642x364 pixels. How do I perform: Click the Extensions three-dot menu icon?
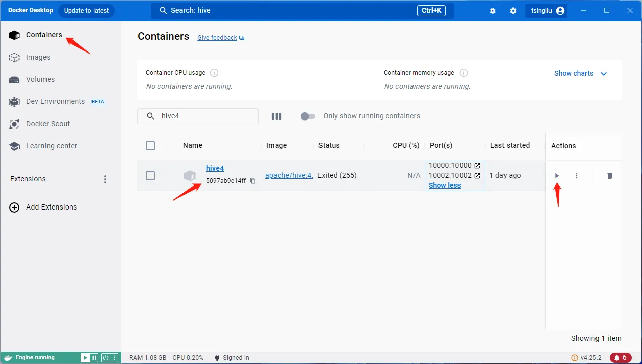(105, 179)
